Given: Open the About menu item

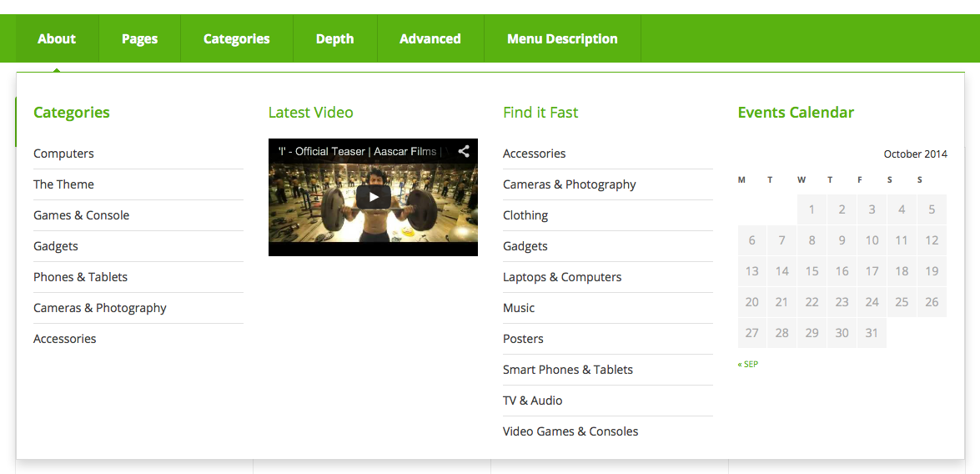Looking at the screenshot, I should pos(57,38).
